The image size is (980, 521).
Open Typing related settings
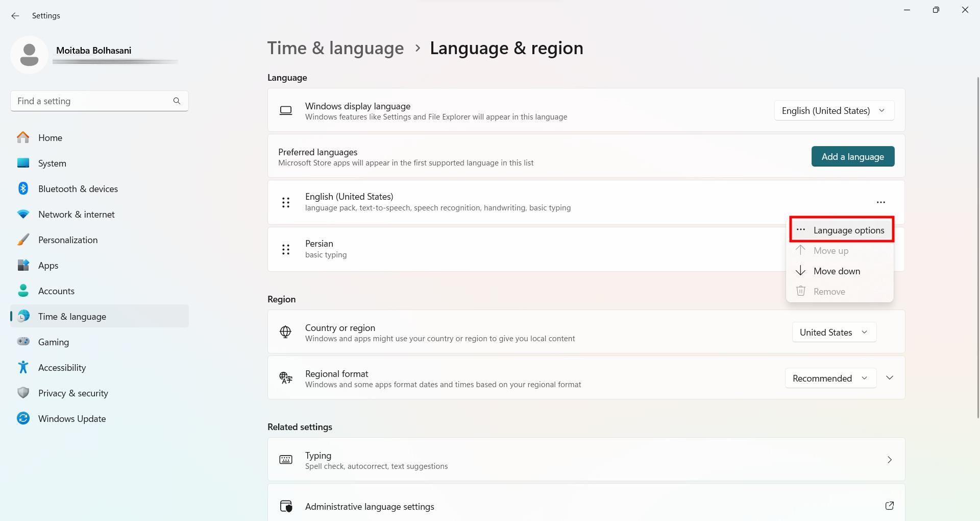click(x=585, y=460)
